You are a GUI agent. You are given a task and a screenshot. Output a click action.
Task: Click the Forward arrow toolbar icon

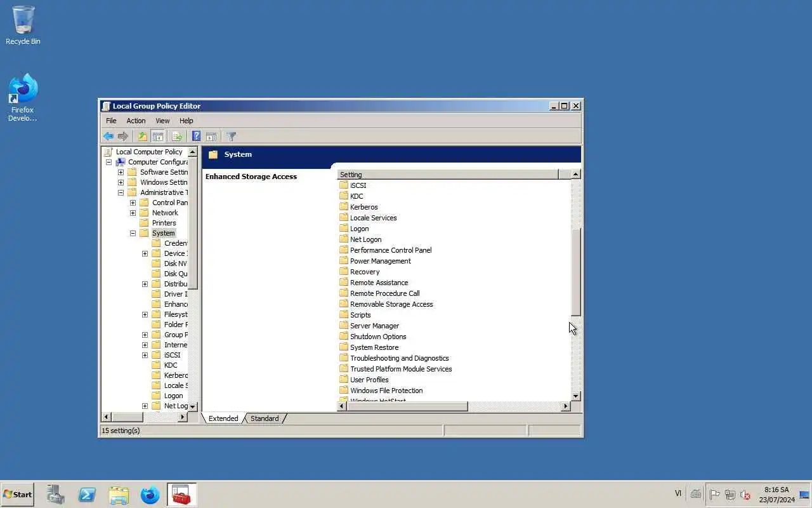[x=123, y=137]
